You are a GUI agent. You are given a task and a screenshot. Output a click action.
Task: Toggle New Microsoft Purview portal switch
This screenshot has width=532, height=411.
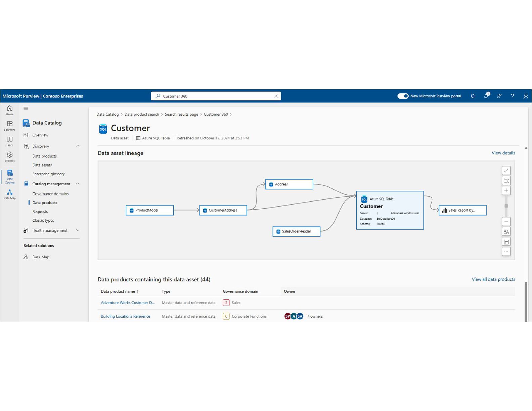tap(403, 96)
